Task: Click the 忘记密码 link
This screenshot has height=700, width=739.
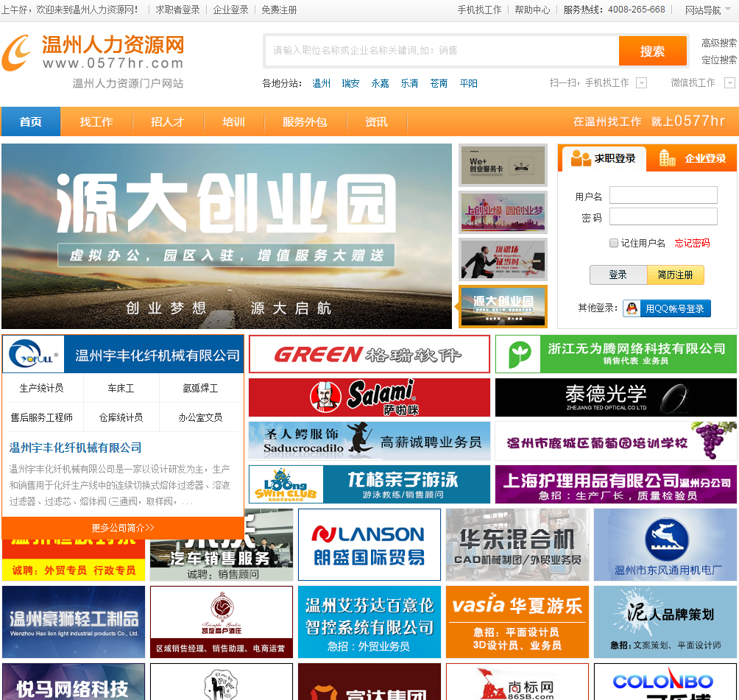Action: coord(692,243)
